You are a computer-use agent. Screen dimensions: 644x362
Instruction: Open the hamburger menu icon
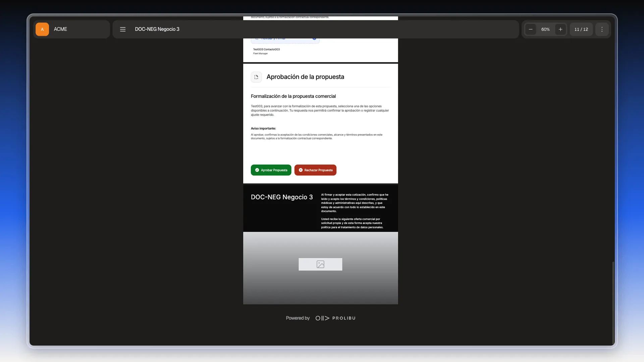tap(123, 29)
